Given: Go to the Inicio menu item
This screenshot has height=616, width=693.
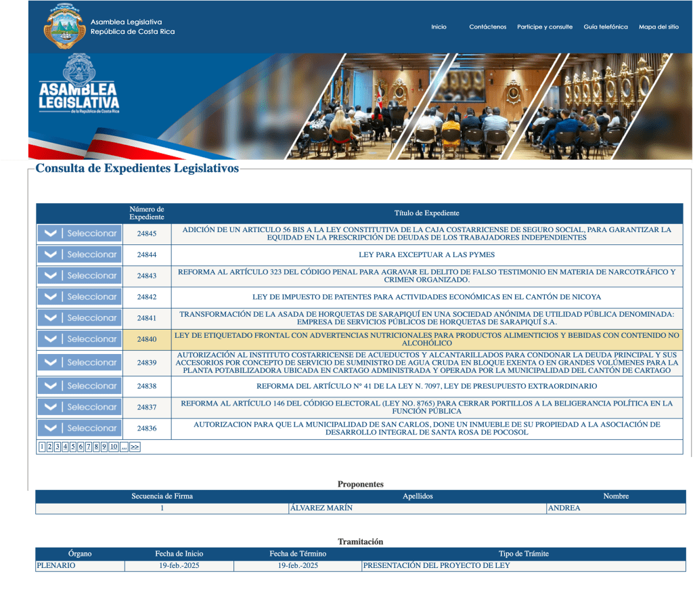Looking at the screenshot, I should tap(439, 27).
